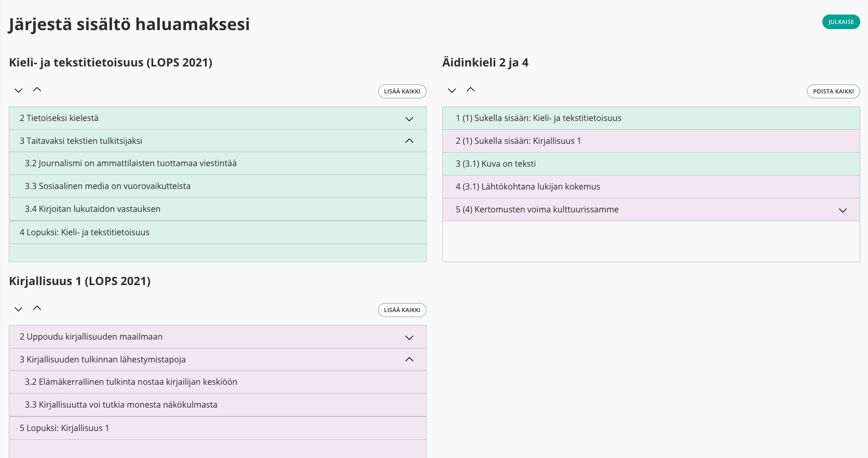This screenshot has height=458, width=868.
Task: Select 3 (3.1) Kuva on teksti item
Action: [495, 164]
